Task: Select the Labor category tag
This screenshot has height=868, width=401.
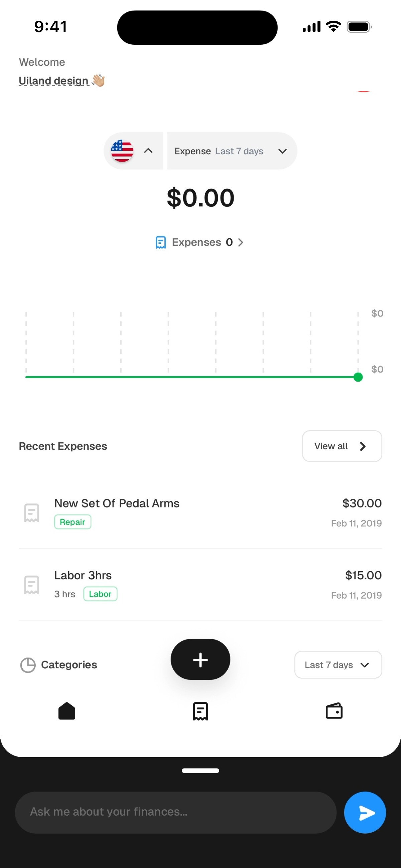Action: (x=100, y=594)
